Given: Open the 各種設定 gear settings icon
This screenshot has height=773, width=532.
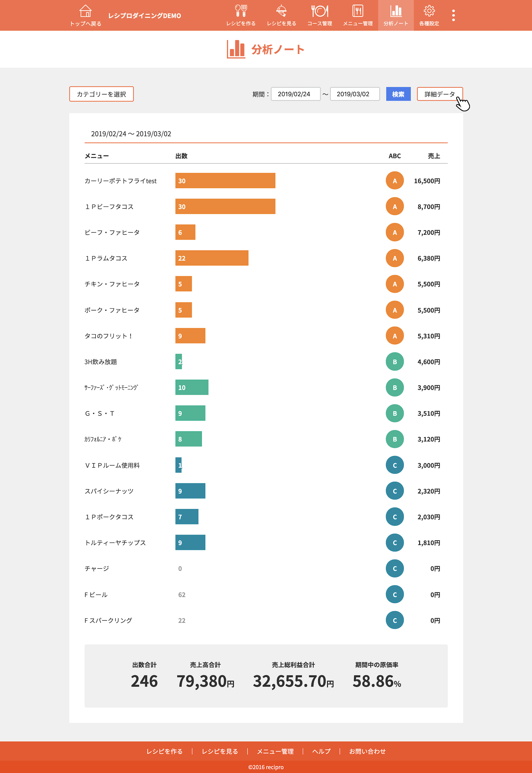Looking at the screenshot, I should (429, 12).
